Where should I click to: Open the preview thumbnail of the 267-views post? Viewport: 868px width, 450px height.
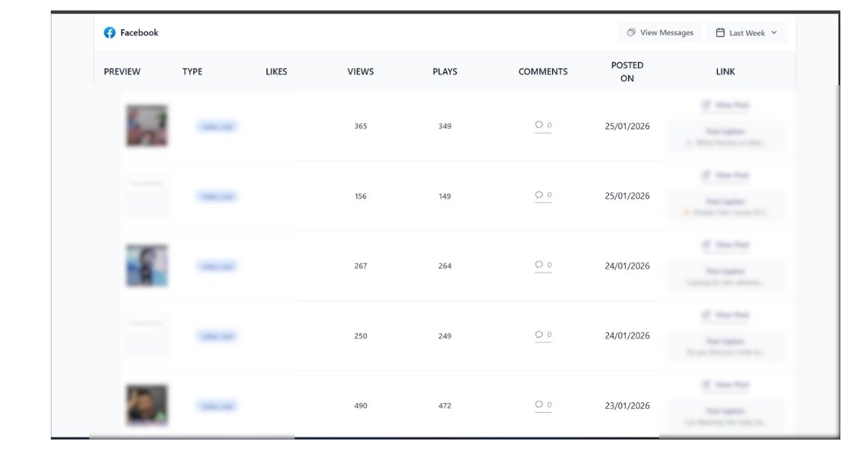[x=146, y=266]
